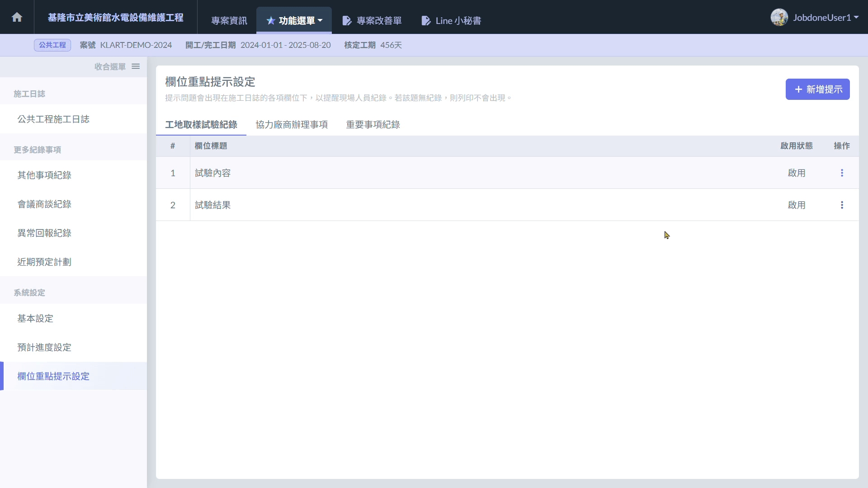
Task: Click the home icon in top bar
Action: point(17,17)
